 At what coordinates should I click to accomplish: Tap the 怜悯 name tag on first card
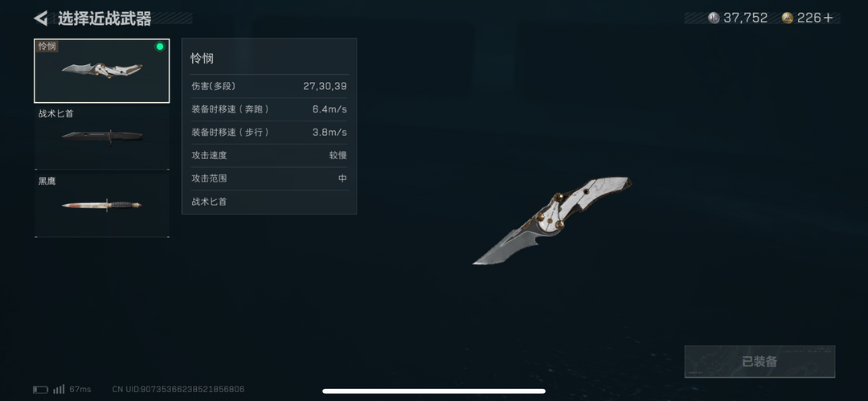(x=47, y=47)
